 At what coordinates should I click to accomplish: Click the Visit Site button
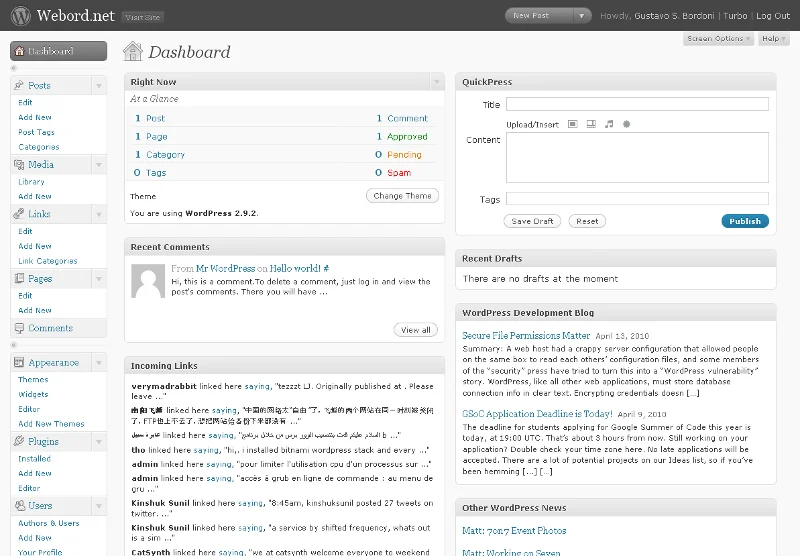click(x=142, y=17)
